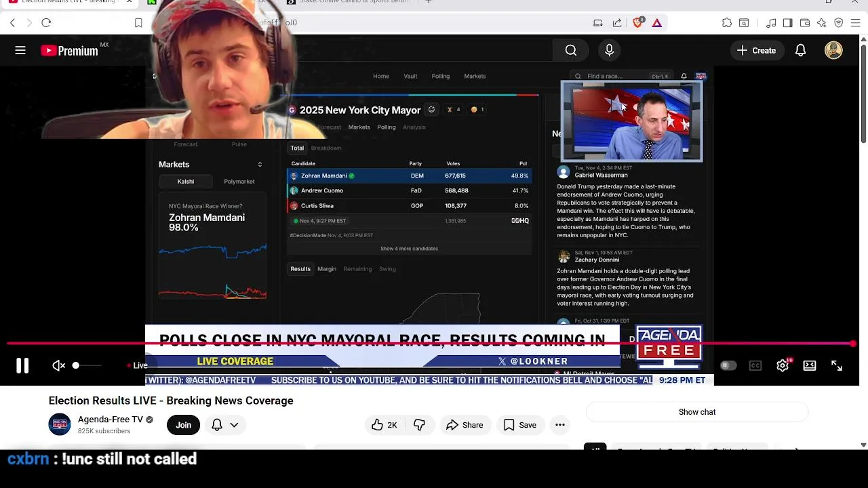This screenshot has height=488, width=868.
Task: Click the page scrollbar thumb
Action: point(863,94)
